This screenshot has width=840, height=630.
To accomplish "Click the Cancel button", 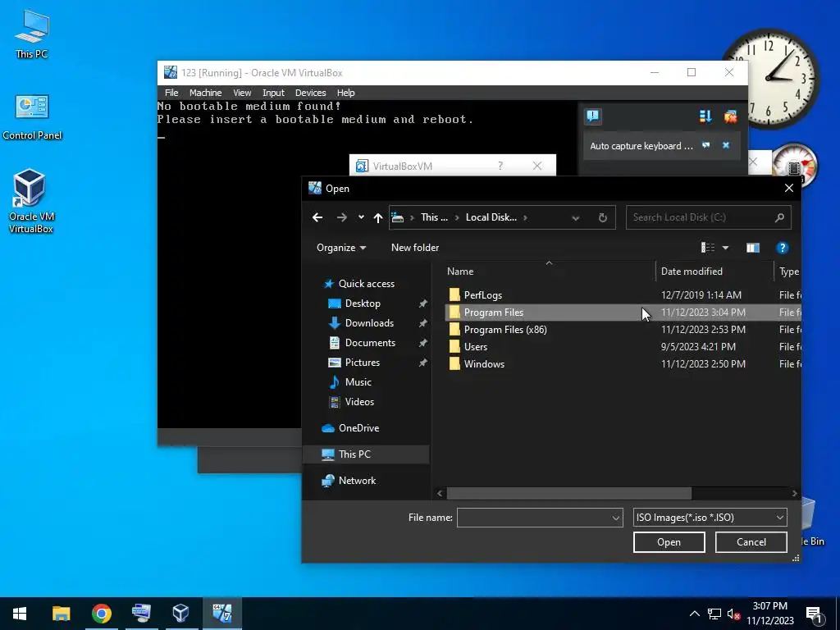I will (x=751, y=542).
